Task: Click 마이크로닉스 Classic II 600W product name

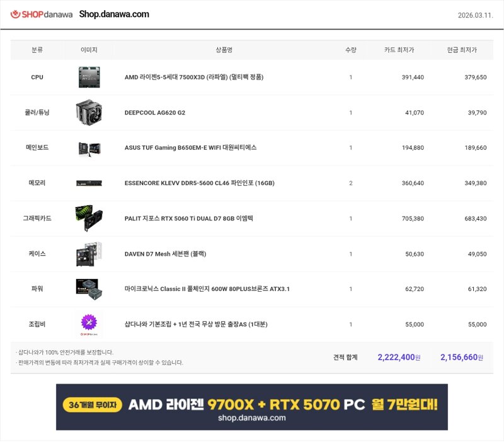Action: coord(207,289)
